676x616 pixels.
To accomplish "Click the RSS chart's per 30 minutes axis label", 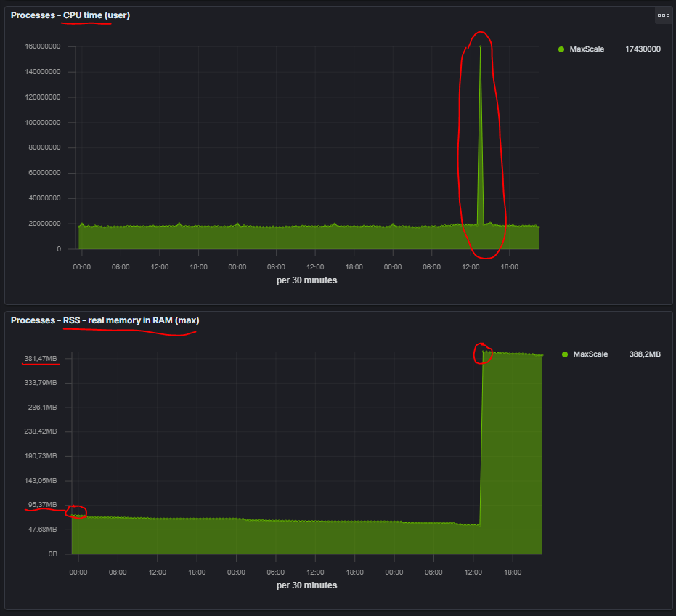I will tap(307, 585).
